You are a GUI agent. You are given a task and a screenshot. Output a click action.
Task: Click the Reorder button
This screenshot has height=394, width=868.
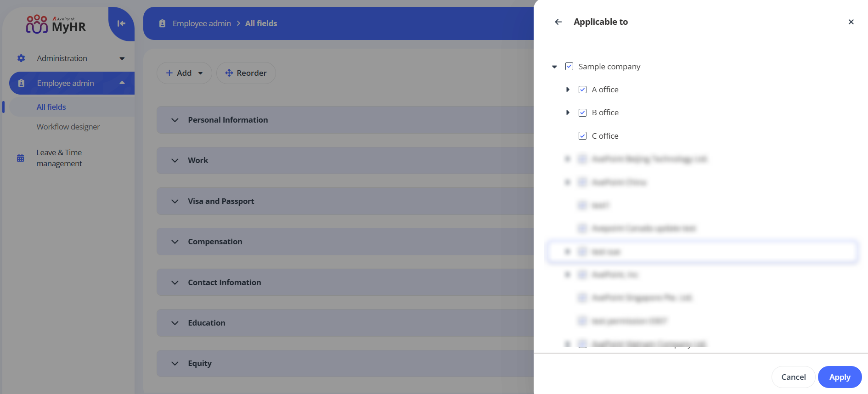point(246,73)
